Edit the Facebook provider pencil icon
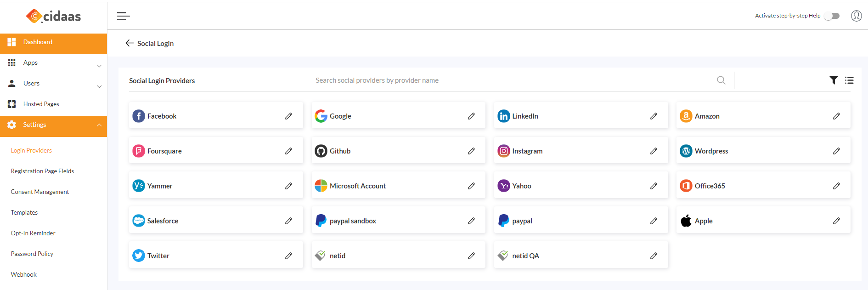The width and height of the screenshot is (868, 290). click(288, 116)
